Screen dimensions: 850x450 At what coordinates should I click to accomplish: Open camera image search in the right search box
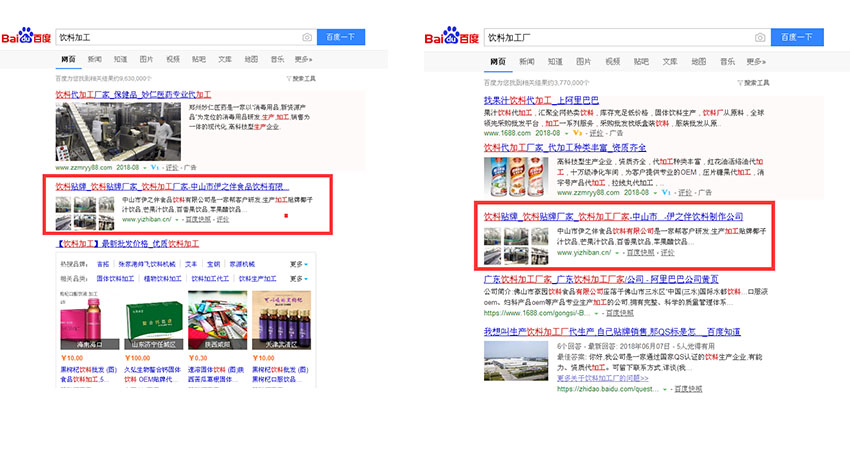pyautogui.click(x=760, y=37)
